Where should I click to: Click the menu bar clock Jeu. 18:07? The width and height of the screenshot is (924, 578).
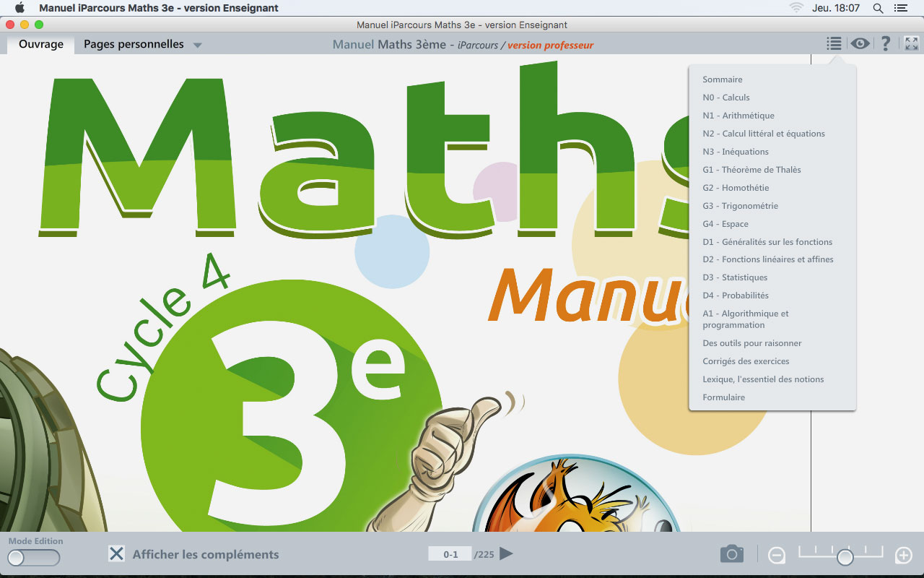coord(836,8)
